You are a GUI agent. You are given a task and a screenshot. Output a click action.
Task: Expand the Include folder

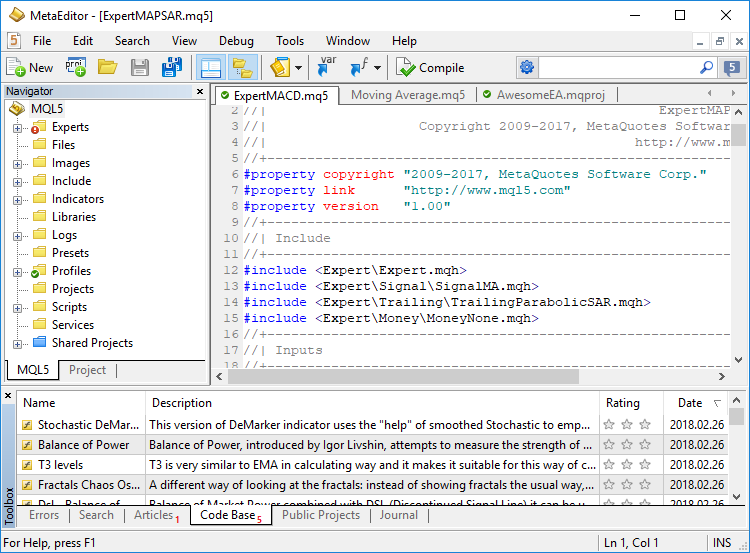point(17,182)
